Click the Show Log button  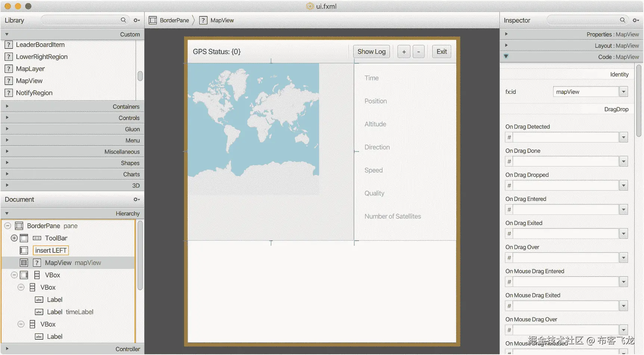pos(371,51)
